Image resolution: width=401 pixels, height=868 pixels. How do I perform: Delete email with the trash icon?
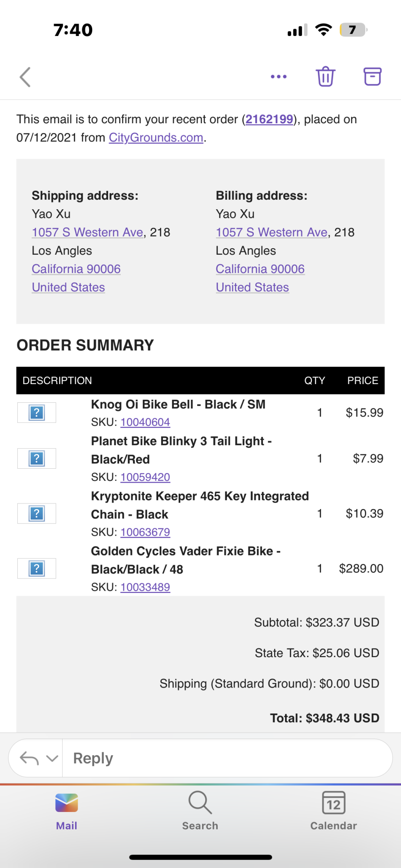coord(325,77)
